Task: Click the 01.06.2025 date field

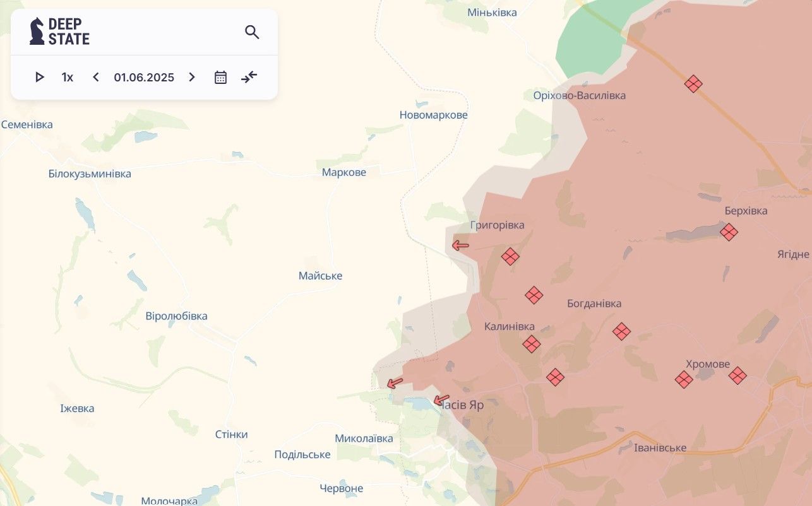Action: click(144, 78)
